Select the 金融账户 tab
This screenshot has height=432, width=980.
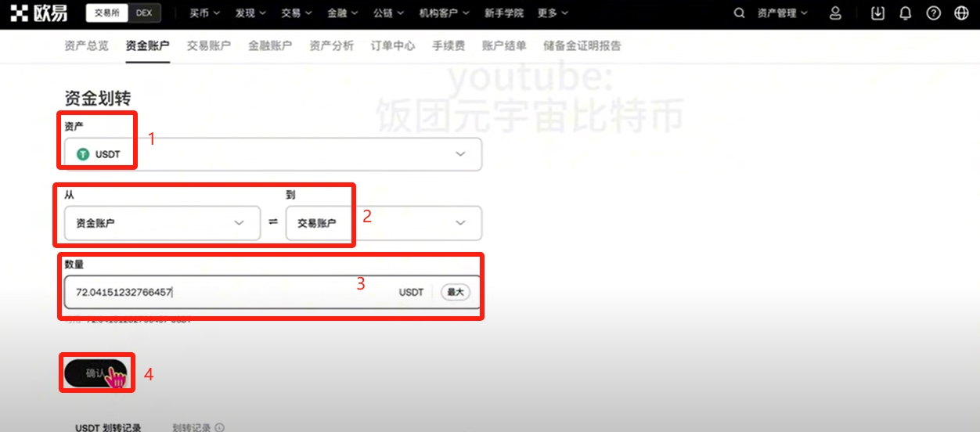tap(270, 45)
